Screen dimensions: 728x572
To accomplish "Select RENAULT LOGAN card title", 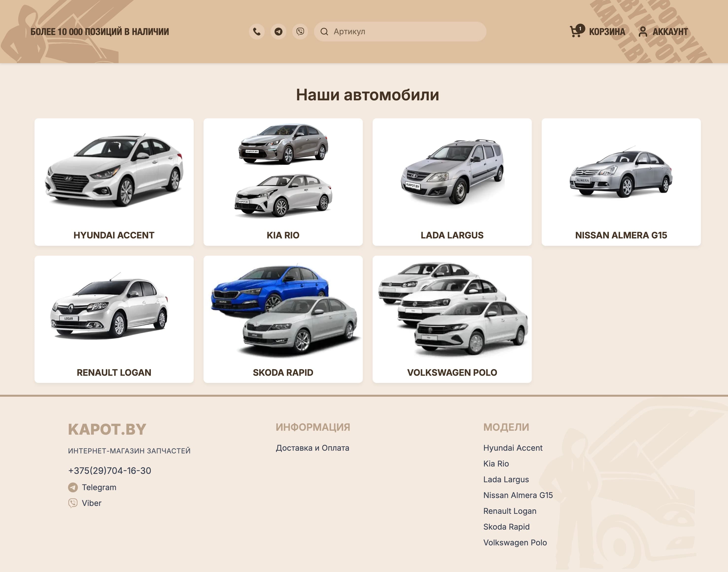I will (x=114, y=372).
